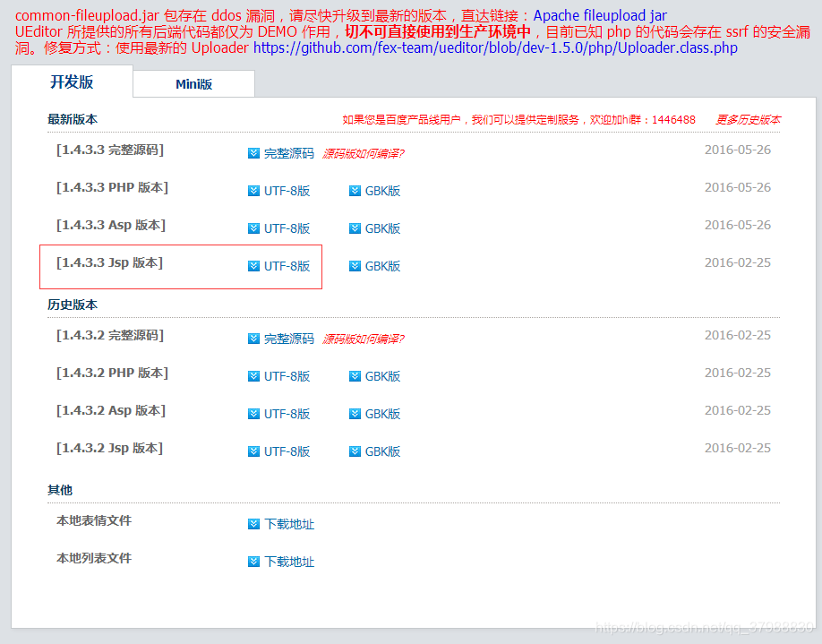Click date 2016-05-26 of 1.4.3.3 完整源码
The image size is (822, 644).
738,150
